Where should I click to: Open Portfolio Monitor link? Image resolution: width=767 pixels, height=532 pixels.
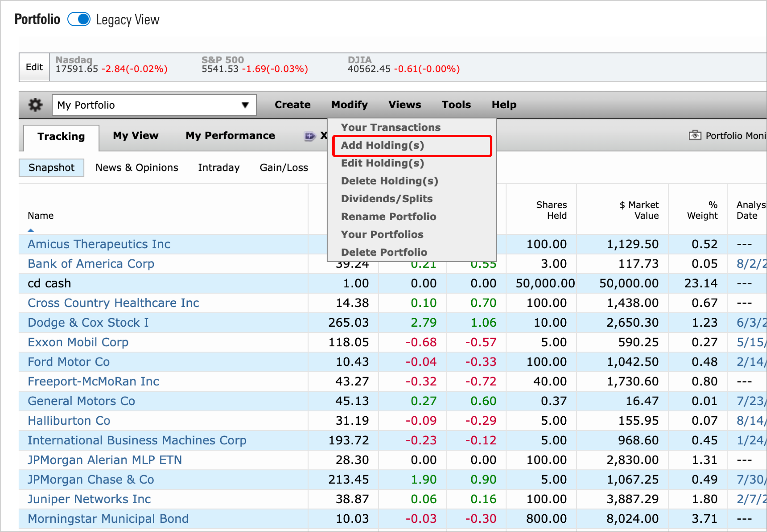(x=736, y=136)
